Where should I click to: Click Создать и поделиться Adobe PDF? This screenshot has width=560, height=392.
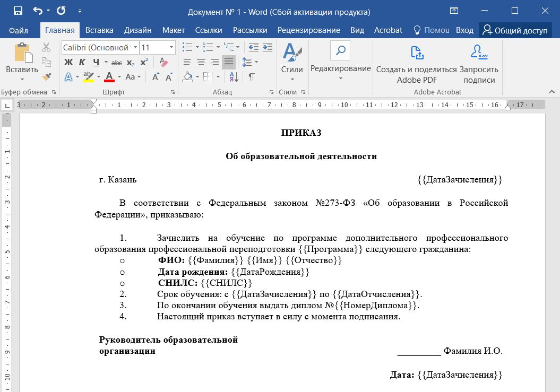(417, 64)
